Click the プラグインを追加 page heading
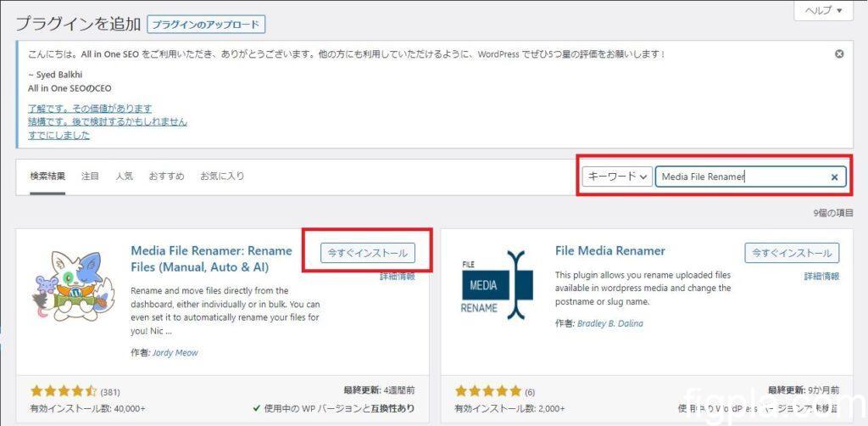 click(78, 25)
